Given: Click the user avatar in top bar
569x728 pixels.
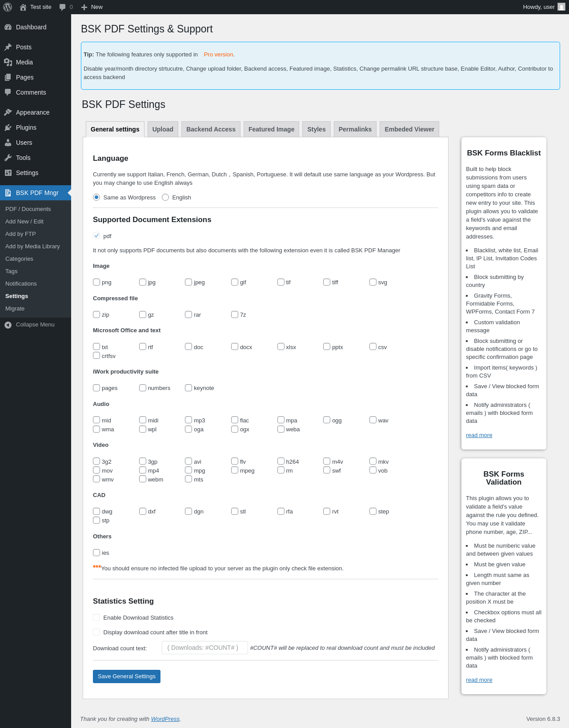Looking at the screenshot, I should pos(561,7).
